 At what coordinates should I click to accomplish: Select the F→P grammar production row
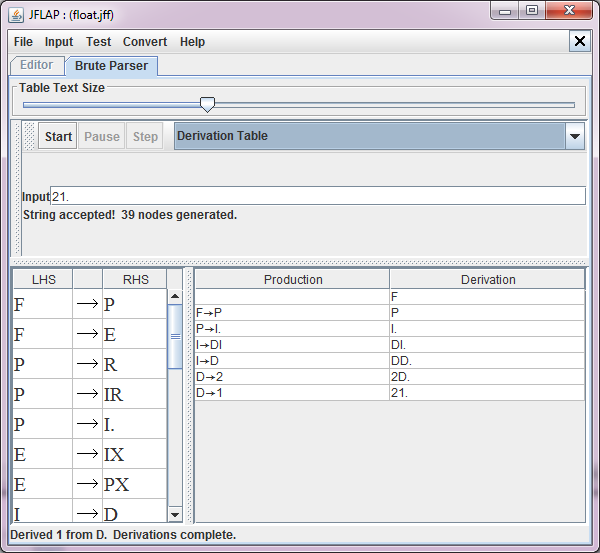[89, 304]
